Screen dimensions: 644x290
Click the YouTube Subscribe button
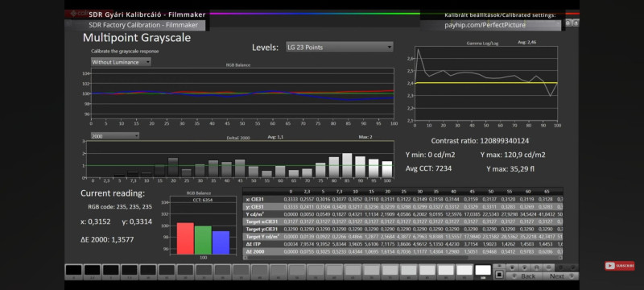[619, 266]
